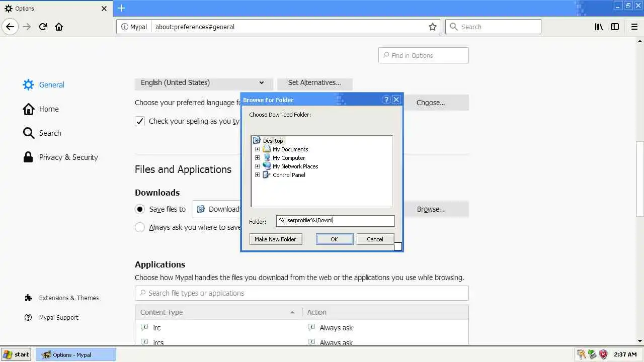
Task: Click the toolbar Search box
Action: 493,27
